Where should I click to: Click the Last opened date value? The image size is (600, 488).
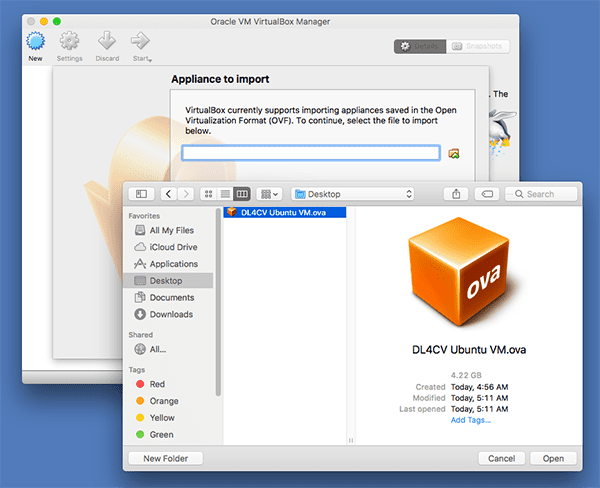pos(479,409)
